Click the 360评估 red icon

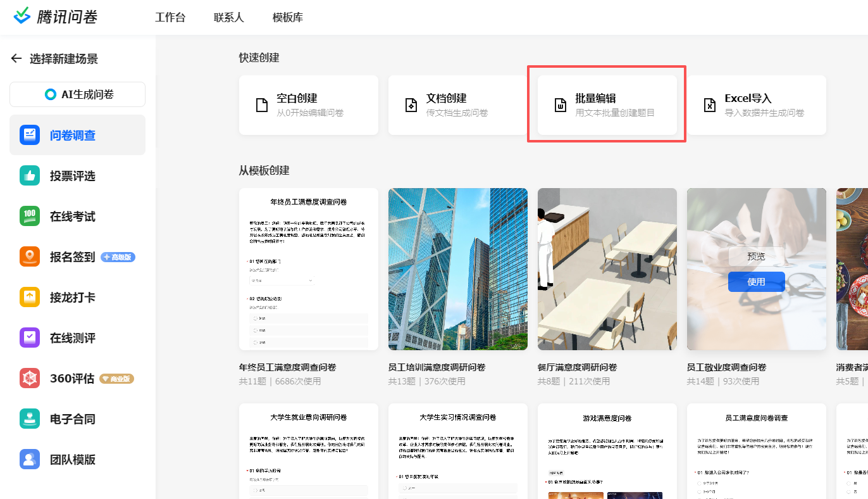pyautogui.click(x=30, y=379)
